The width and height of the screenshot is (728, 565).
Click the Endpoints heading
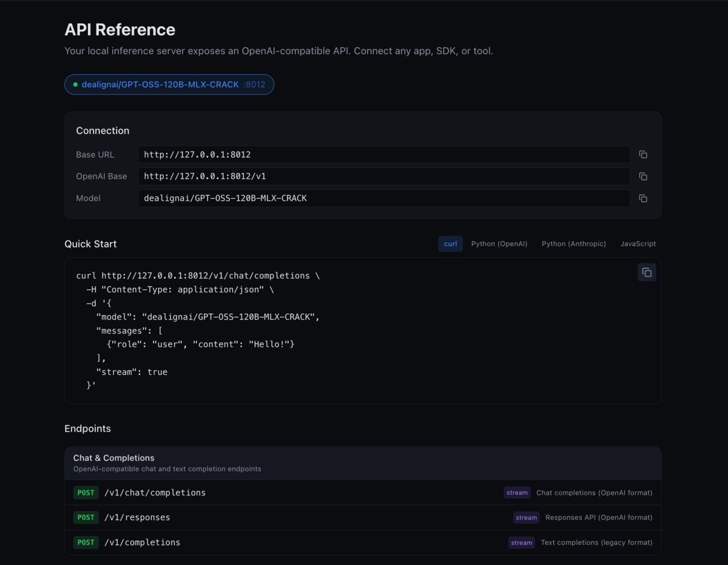pyautogui.click(x=87, y=429)
